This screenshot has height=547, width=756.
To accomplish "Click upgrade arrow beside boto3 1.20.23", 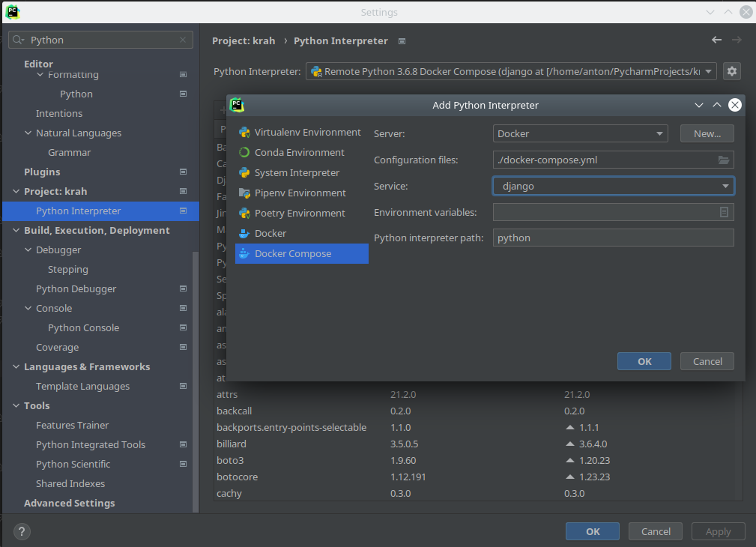I will click(570, 460).
